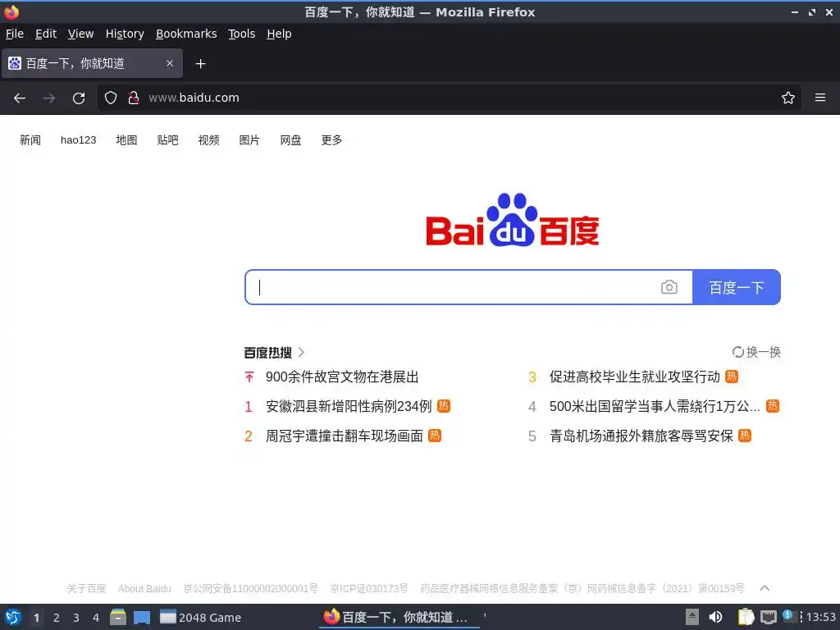Open the Firefox hamburger application menu
840x630 pixels.
coord(820,98)
